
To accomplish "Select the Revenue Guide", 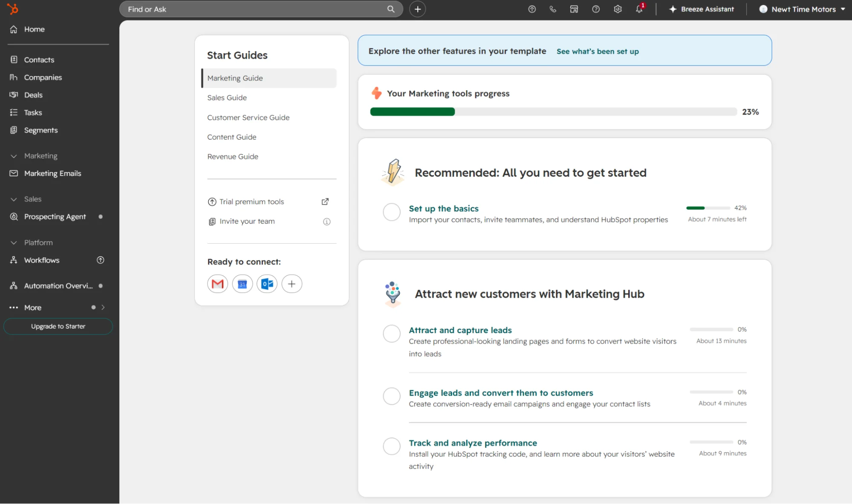I will tap(233, 156).
